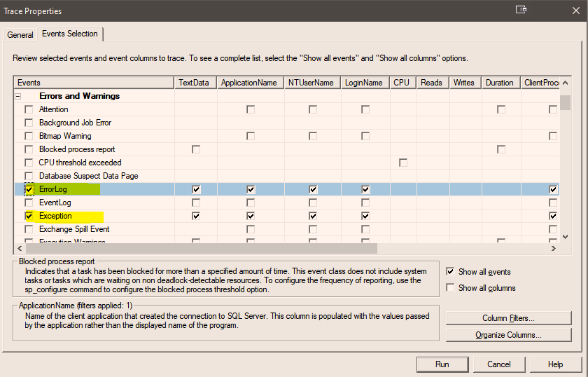Check the Bitmap Warning event checkbox
The width and height of the screenshot is (588, 377).
point(29,136)
